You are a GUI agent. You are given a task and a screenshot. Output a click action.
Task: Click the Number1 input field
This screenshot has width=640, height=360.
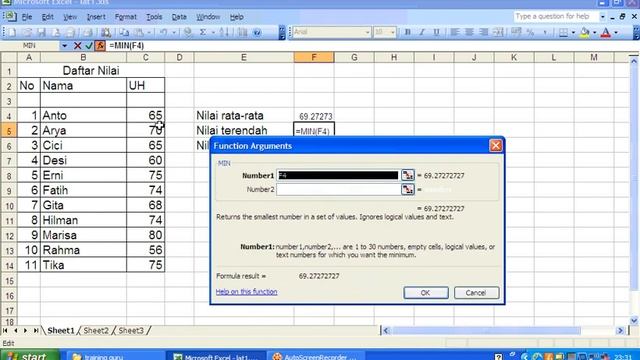pos(338,176)
